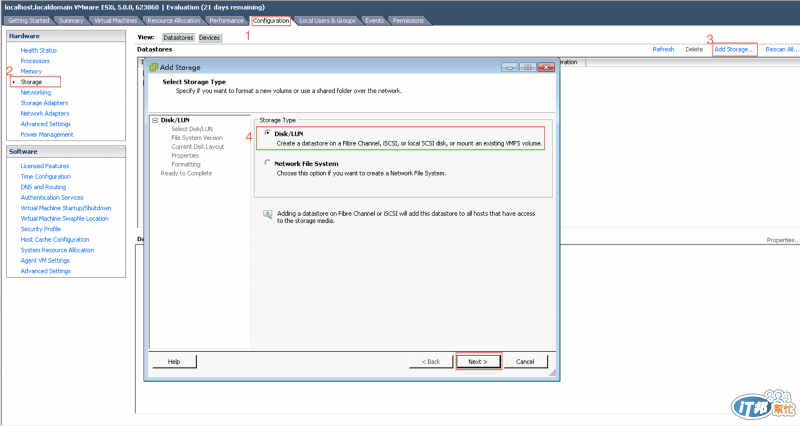
Task: Open Networking hardware settings
Action: pos(36,92)
